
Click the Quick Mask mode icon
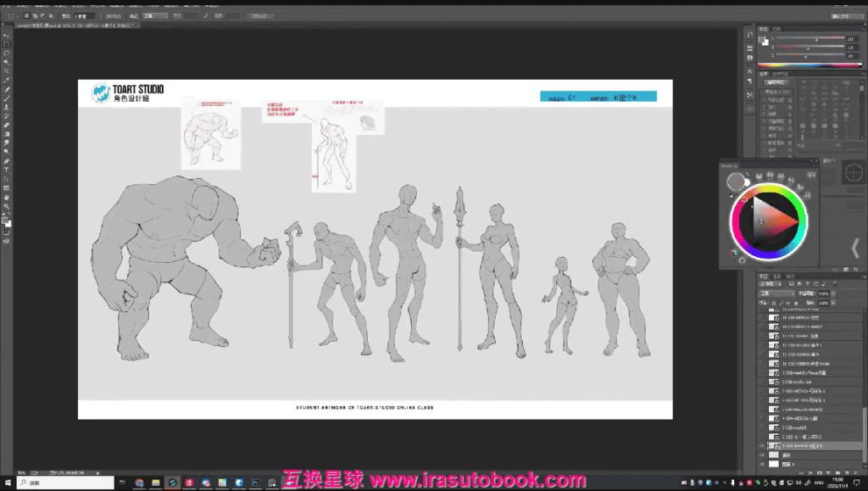pyautogui.click(x=6, y=232)
